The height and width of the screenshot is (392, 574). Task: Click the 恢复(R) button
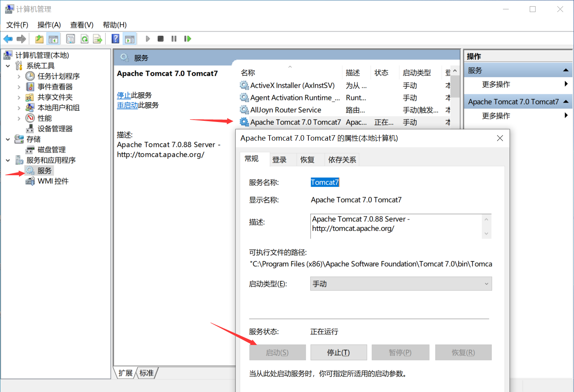click(463, 352)
